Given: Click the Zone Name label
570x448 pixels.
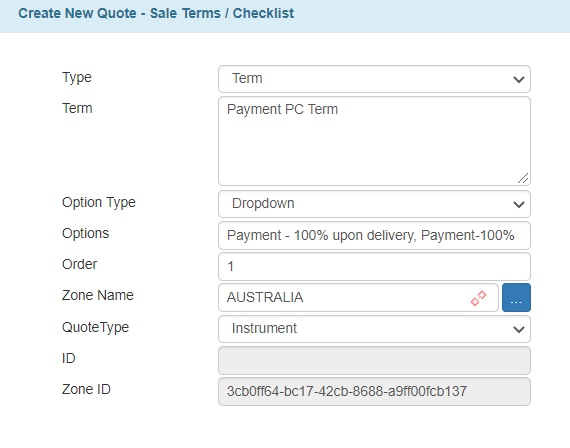Looking at the screenshot, I should tap(98, 295).
